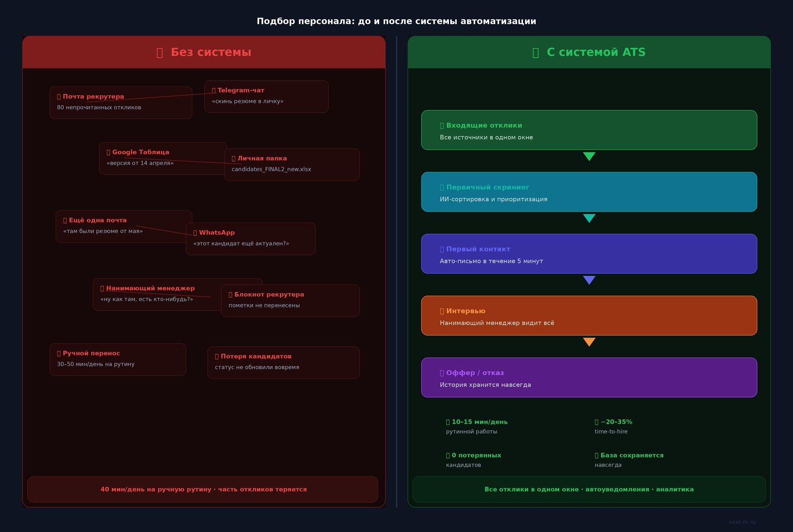The image size is (793, 532).
Task: Open the 'Личная папка' card
Action: click(x=292, y=165)
